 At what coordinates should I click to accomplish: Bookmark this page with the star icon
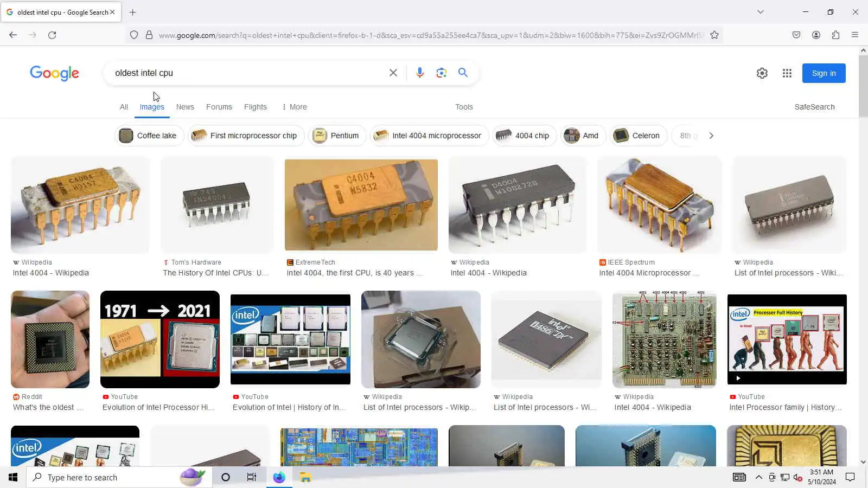click(x=714, y=35)
